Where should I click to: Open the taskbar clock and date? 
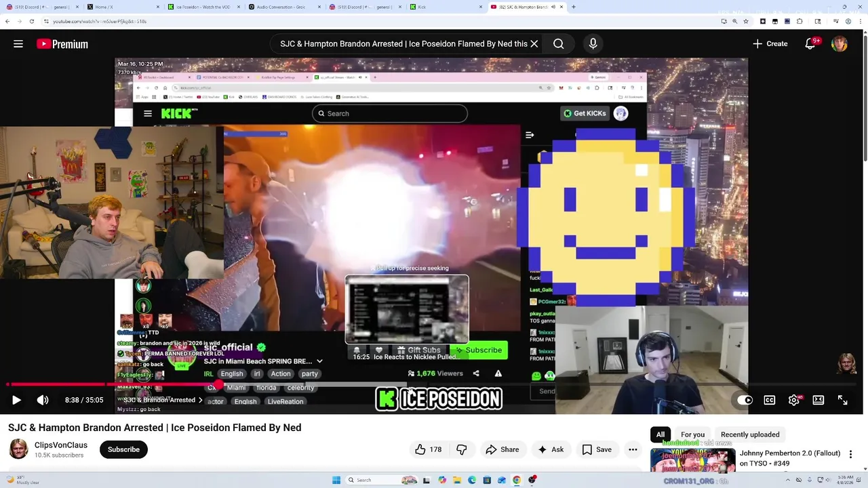point(845,480)
